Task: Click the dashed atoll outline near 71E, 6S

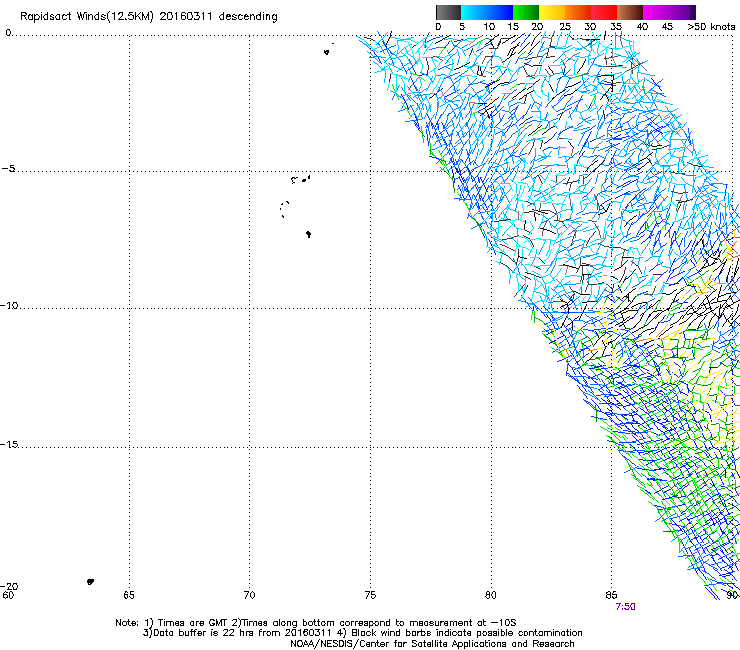Action: pyautogui.click(x=284, y=209)
